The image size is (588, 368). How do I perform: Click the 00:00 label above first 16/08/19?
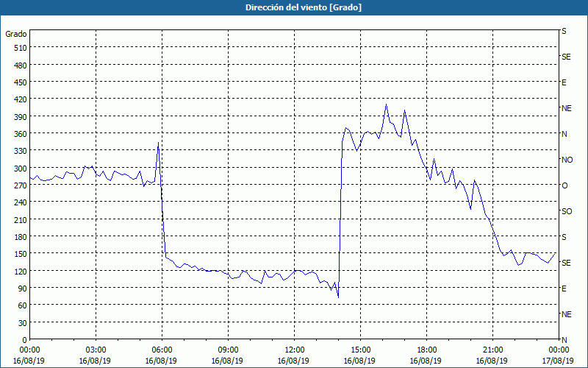29,350
